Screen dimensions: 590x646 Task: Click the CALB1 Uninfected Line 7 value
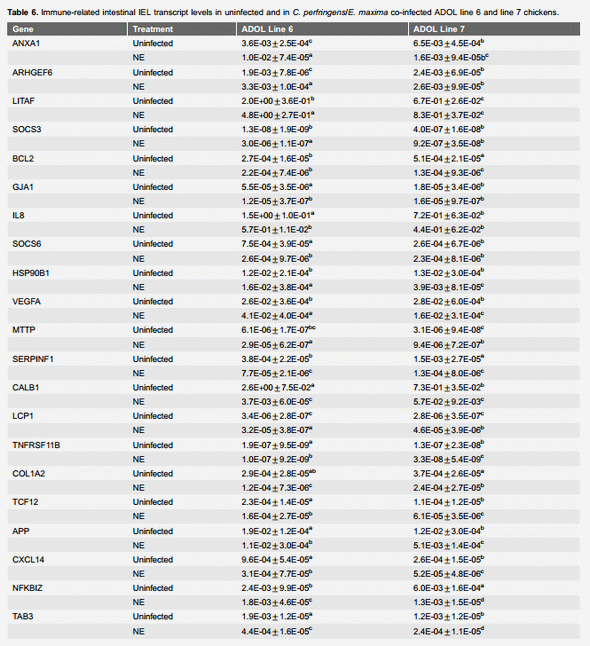point(449,388)
